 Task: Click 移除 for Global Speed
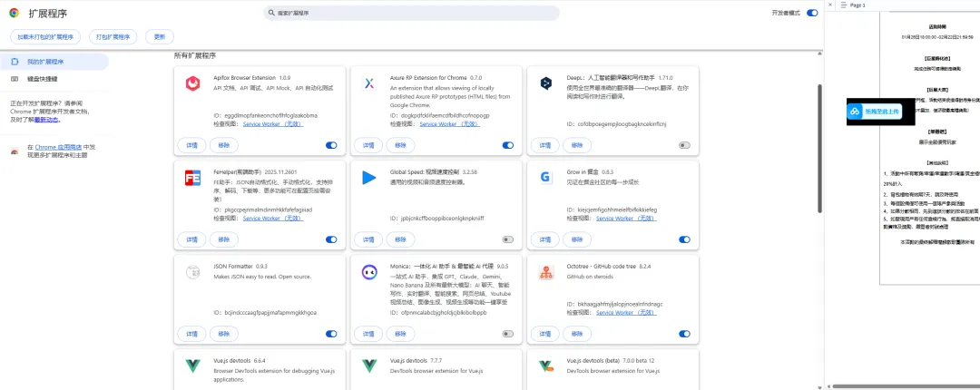[401, 239]
